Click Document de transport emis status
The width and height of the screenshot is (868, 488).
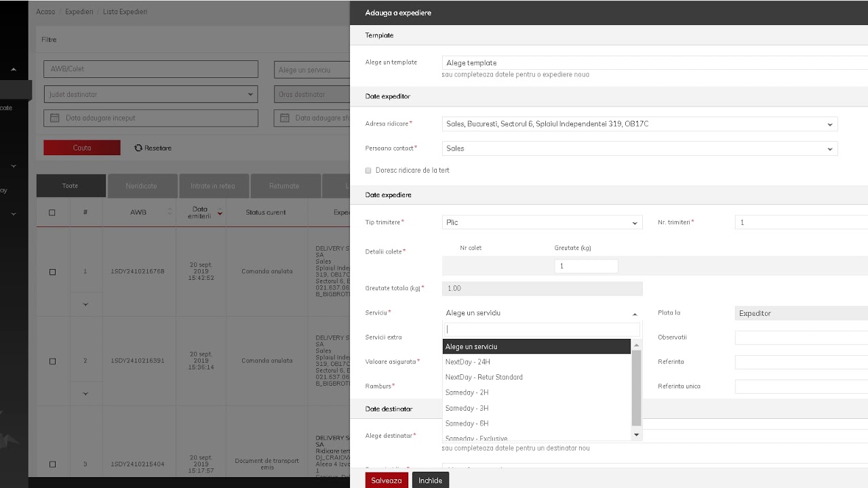(267, 464)
